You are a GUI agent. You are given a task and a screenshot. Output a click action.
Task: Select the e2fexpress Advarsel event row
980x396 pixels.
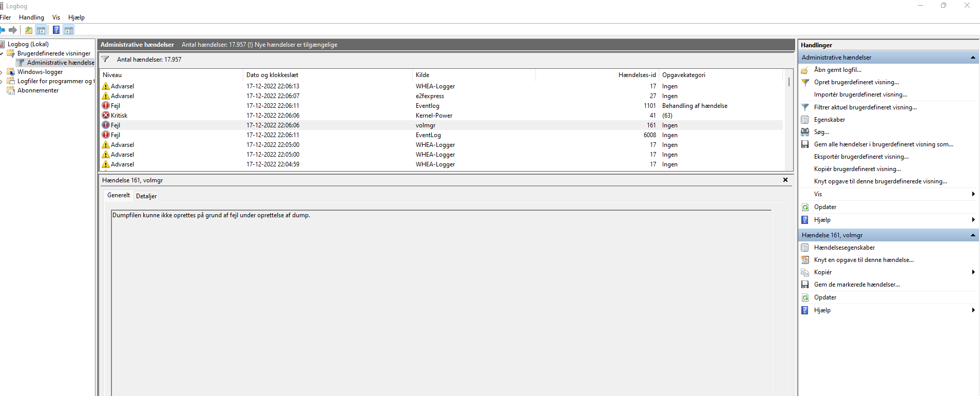[442, 96]
